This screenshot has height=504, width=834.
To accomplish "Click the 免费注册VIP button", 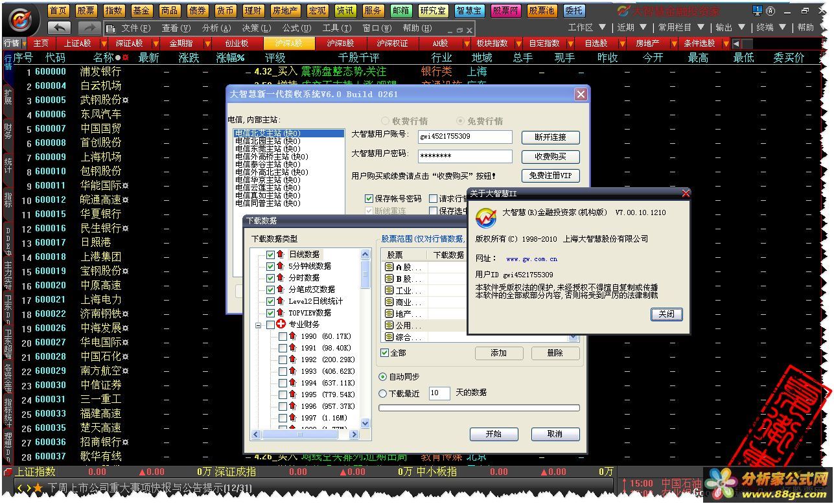I will pyautogui.click(x=550, y=176).
